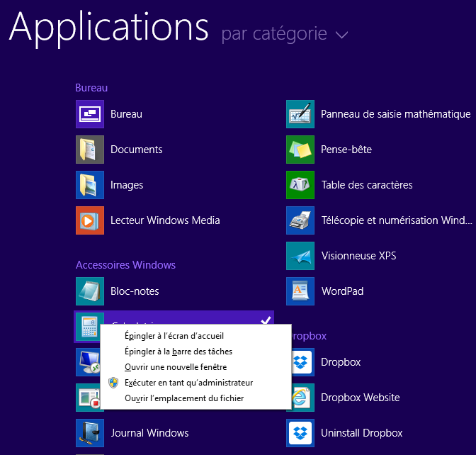This screenshot has width=476, height=455.
Task: Open the Bloc-notes notepad icon
Action: tap(90, 291)
